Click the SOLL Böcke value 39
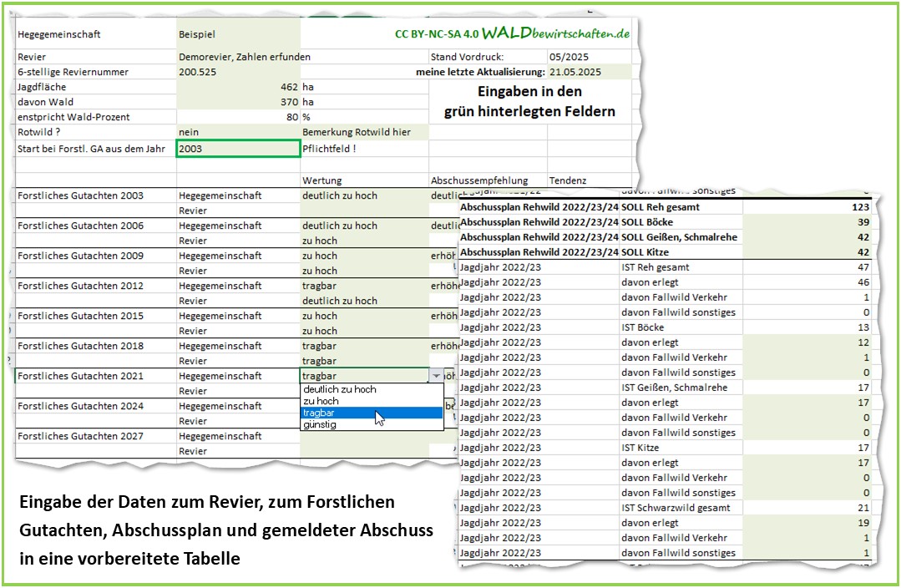 point(807,222)
